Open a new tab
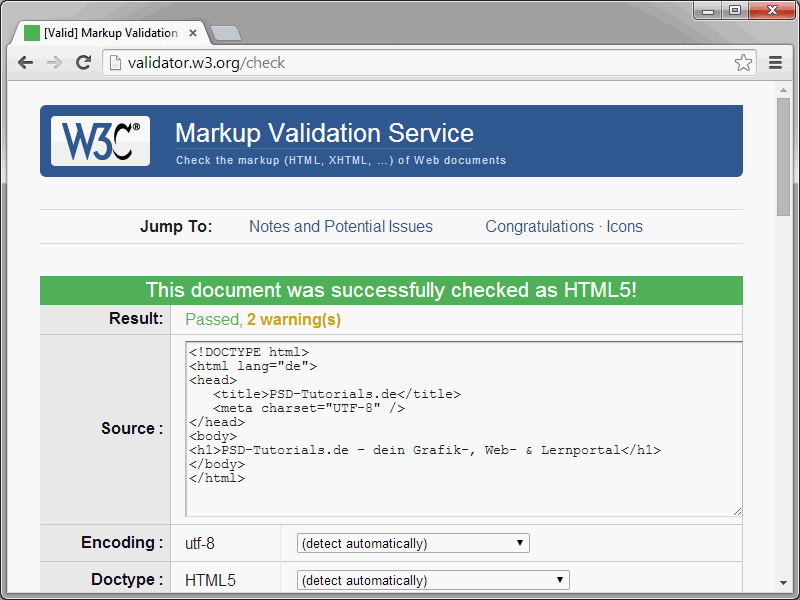This screenshot has width=800, height=600. pos(226,34)
